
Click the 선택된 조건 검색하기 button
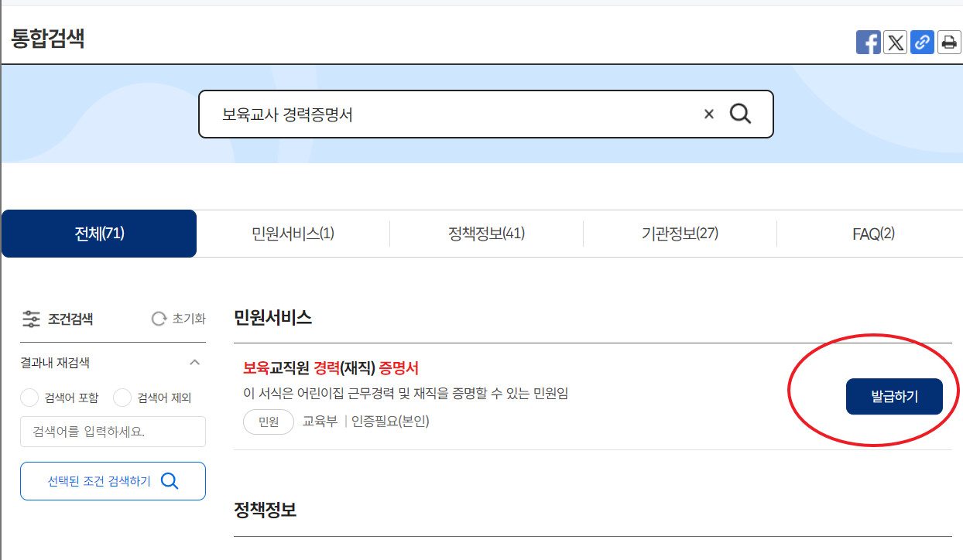(113, 481)
